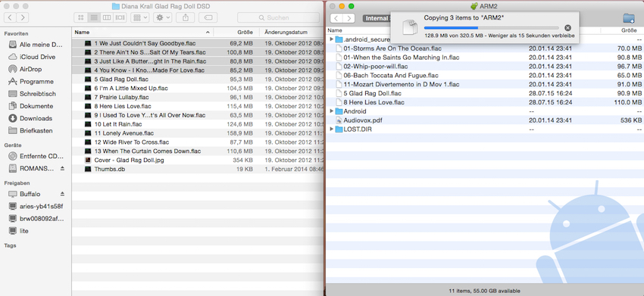The image size is (644, 296).
Task: Expand the Android folder
Action: 331,111
